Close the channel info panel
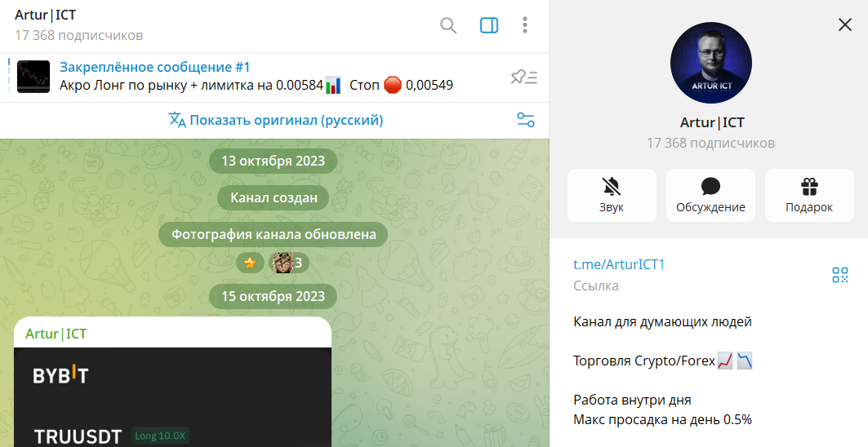This screenshot has width=868, height=447. (x=845, y=24)
